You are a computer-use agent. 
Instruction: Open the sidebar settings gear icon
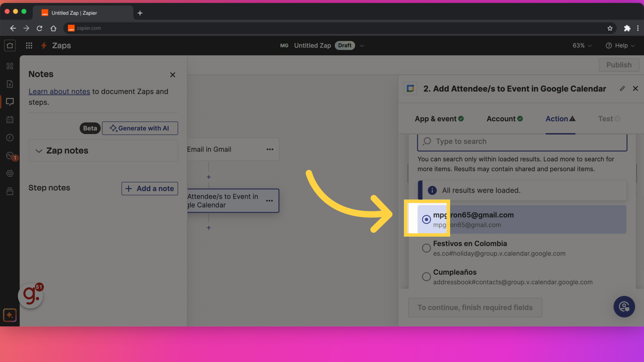coord(10,173)
